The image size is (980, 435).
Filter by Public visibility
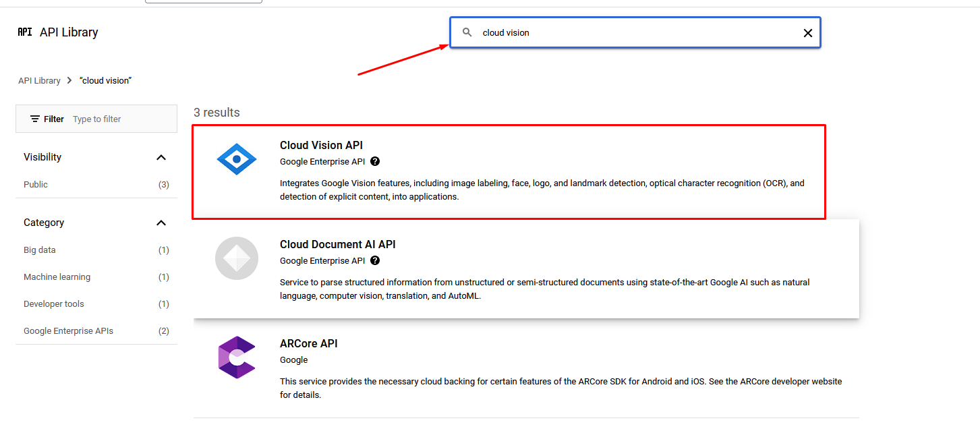click(x=36, y=184)
